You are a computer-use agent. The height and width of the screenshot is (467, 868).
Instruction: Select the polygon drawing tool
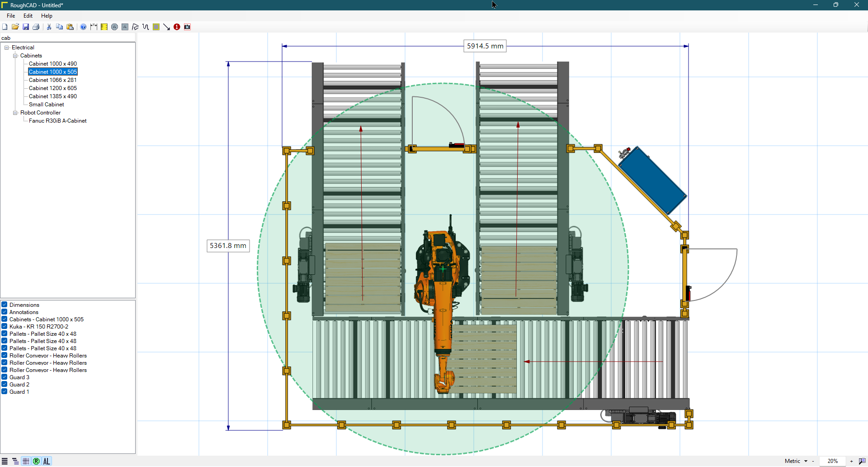point(135,27)
